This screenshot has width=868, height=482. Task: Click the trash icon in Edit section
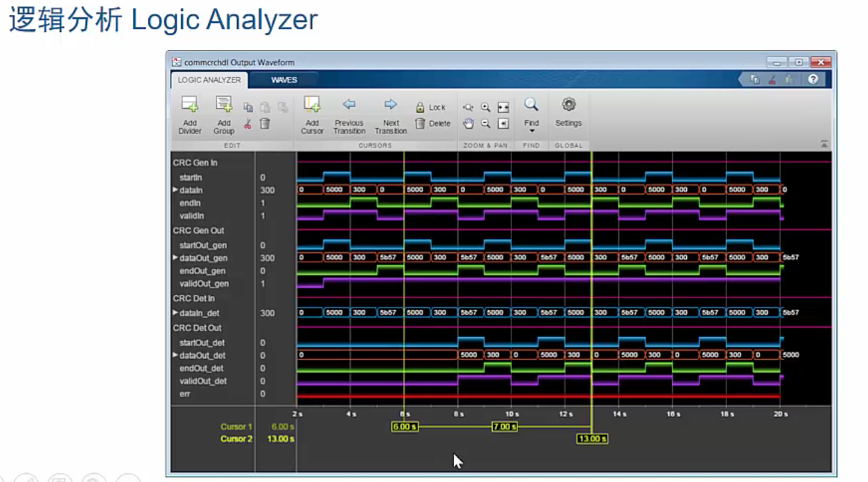pos(265,123)
